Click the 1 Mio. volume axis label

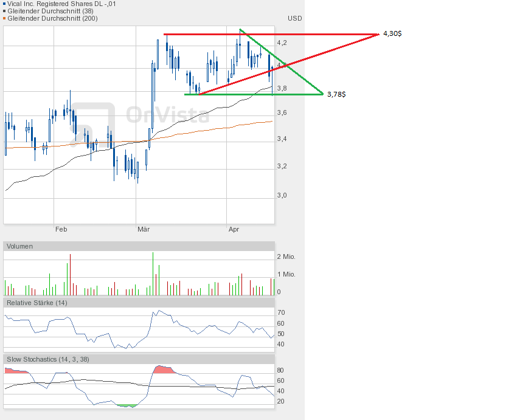(286, 274)
